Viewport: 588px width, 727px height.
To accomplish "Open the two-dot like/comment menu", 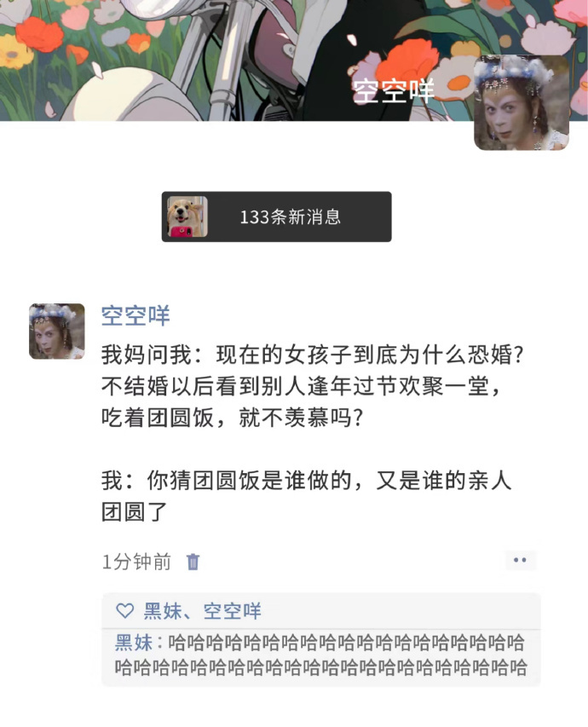I will tap(521, 560).
